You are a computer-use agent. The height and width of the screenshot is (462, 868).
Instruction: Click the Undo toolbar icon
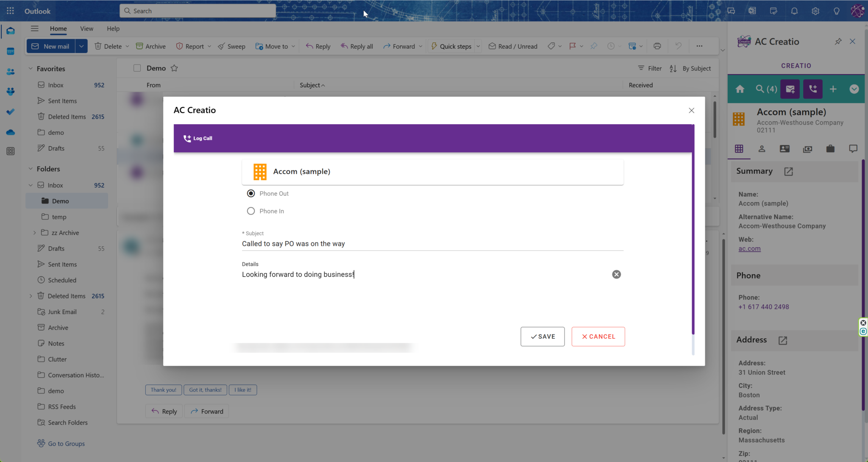pos(678,46)
